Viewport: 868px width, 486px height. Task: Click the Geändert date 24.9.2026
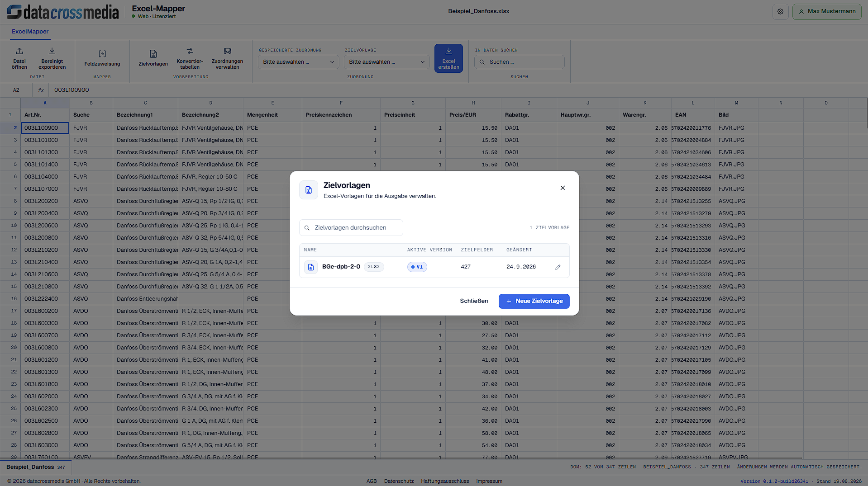(x=521, y=267)
